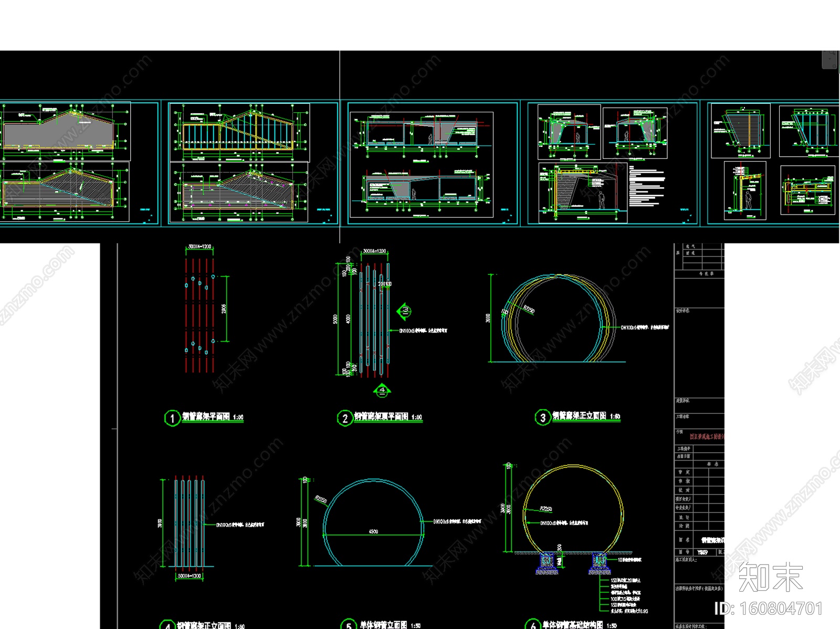Click the scroll handle at top right corner

830,60
